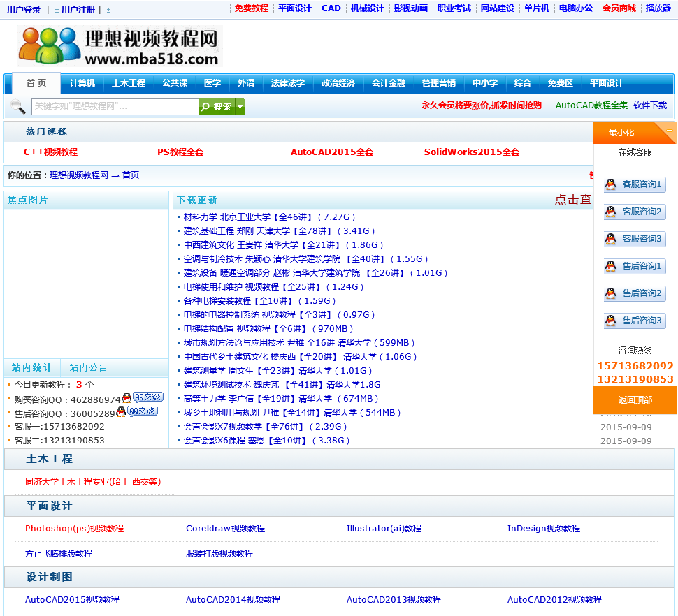Click 理想视频教程网 in the breadcrumb
The image size is (678, 616).
pos(79,175)
